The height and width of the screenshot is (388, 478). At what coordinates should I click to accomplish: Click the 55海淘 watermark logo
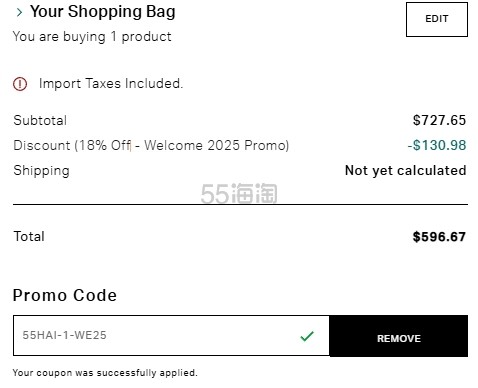[239, 194]
